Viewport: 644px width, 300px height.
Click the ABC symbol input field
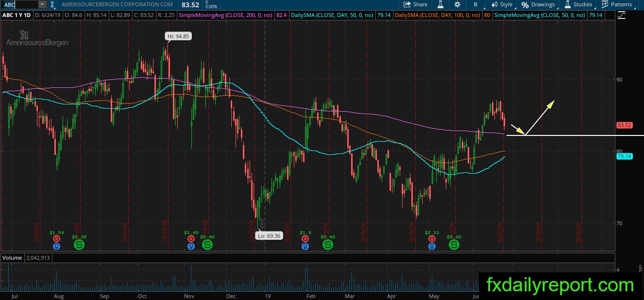click(x=19, y=4)
